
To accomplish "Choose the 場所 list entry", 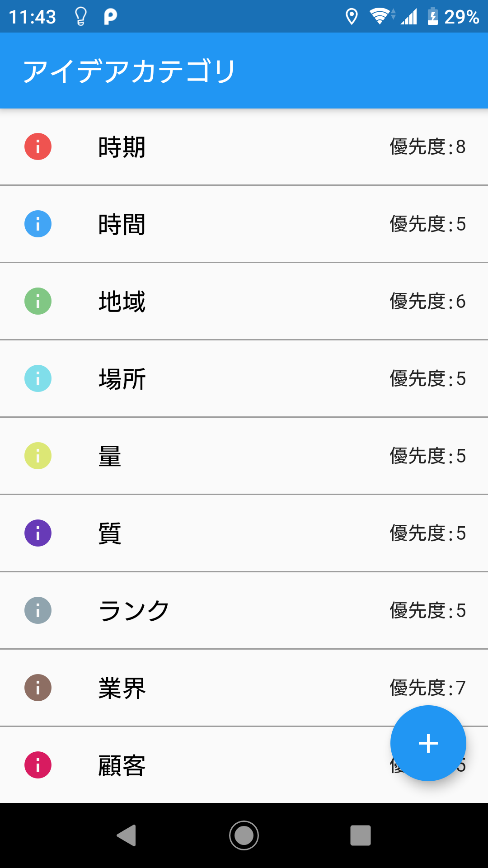I will tap(122, 379).
